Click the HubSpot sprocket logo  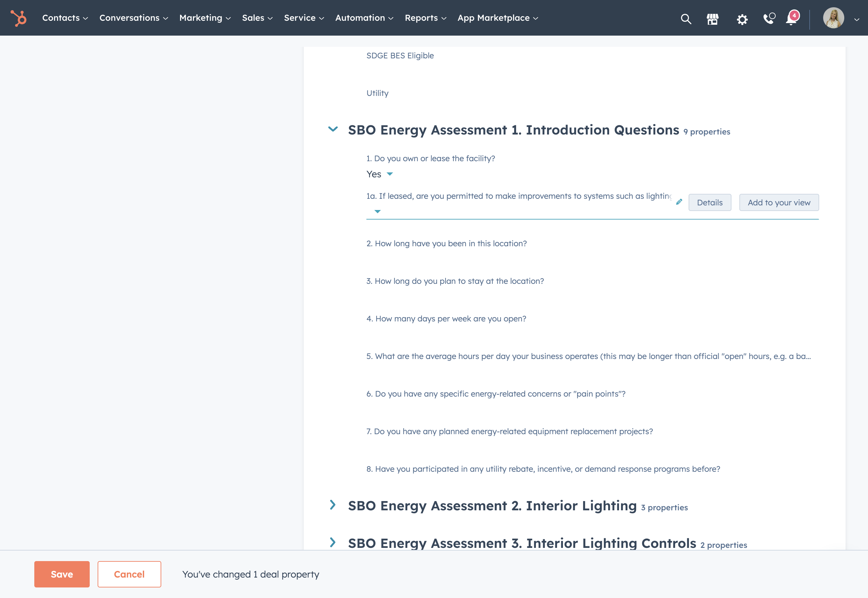coord(18,18)
